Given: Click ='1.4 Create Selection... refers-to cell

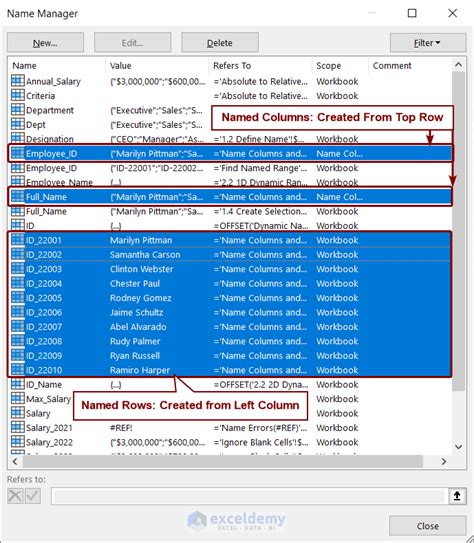Looking at the screenshot, I should point(260,211).
